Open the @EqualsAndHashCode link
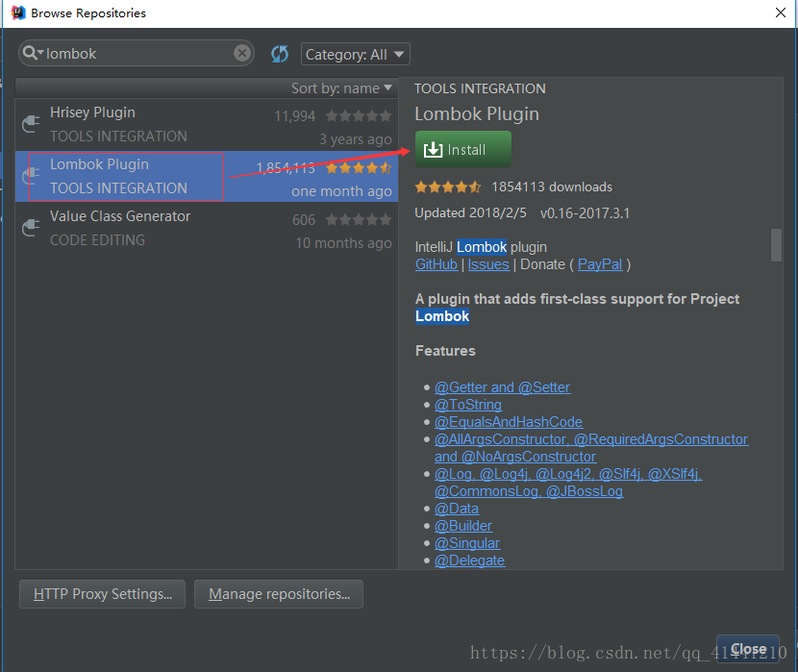Image resolution: width=798 pixels, height=672 pixels. point(509,422)
